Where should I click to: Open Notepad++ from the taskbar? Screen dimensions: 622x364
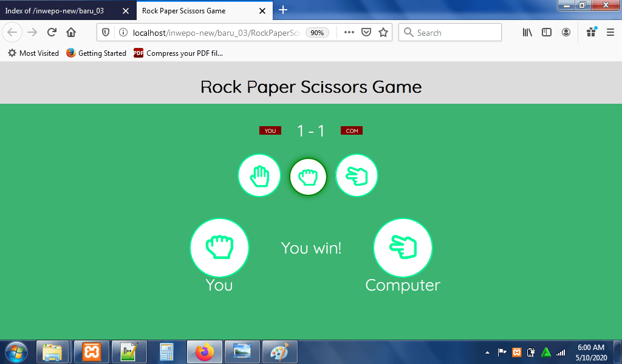129,352
